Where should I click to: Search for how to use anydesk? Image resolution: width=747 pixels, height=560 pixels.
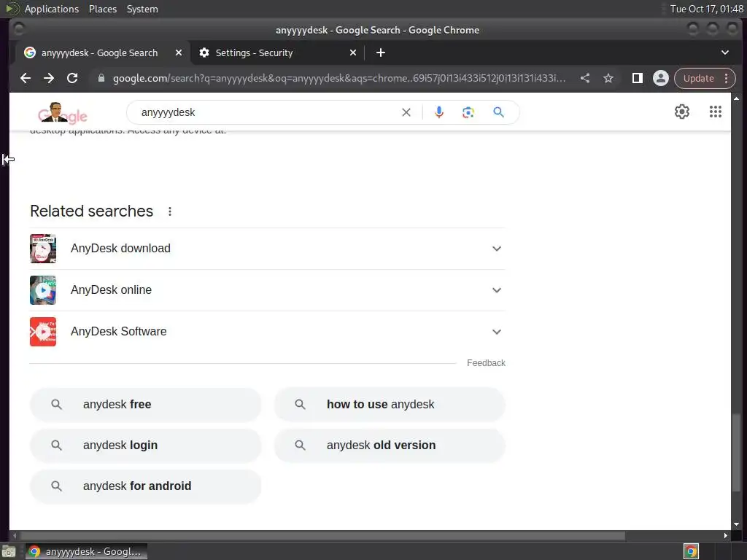390,405
